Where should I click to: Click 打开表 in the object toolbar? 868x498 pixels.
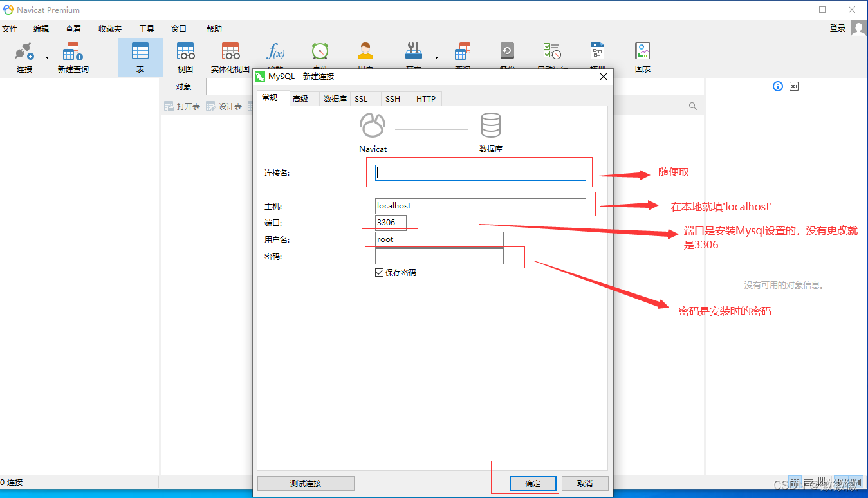point(182,106)
